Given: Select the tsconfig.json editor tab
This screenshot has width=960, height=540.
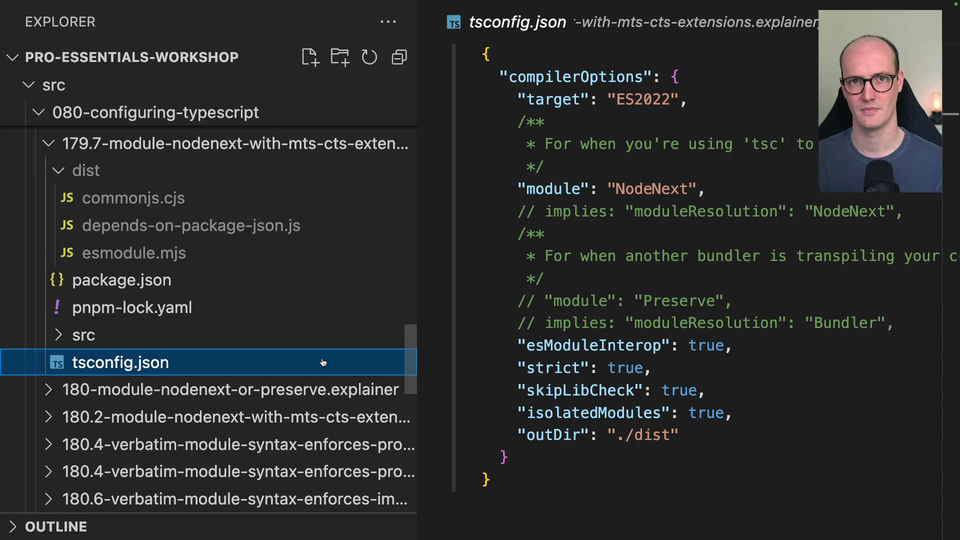Looking at the screenshot, I should [517, 22].
